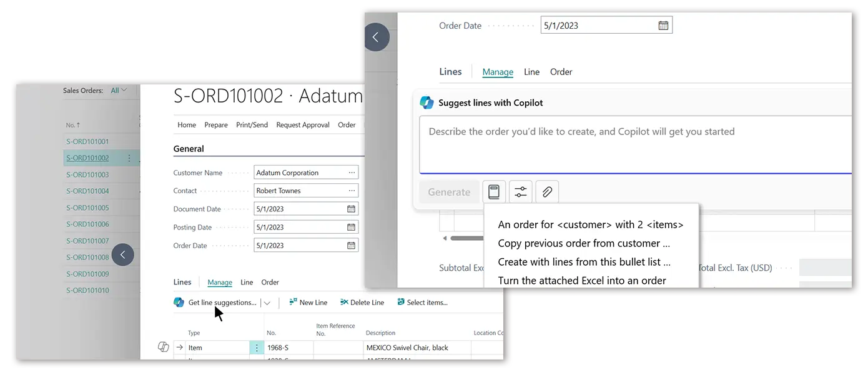Click the Copilot marker icon left of the first line row

click(x=164, y=347)
